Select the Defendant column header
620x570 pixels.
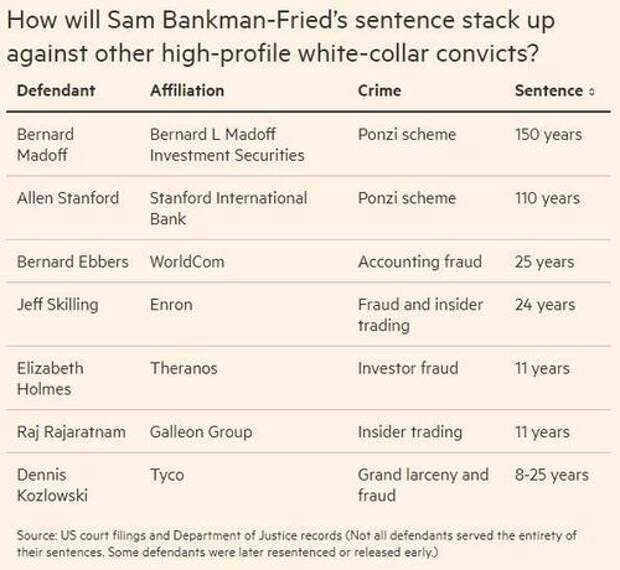56,91
